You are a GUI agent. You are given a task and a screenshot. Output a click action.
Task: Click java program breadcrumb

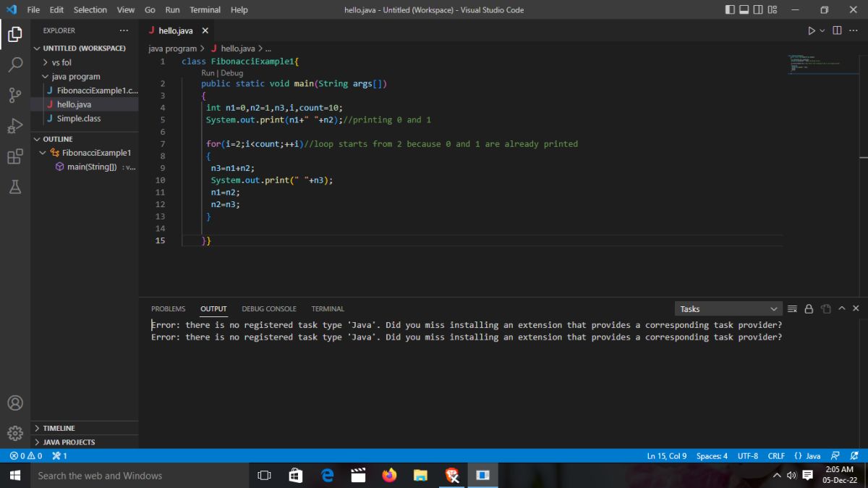coord(172,49)
